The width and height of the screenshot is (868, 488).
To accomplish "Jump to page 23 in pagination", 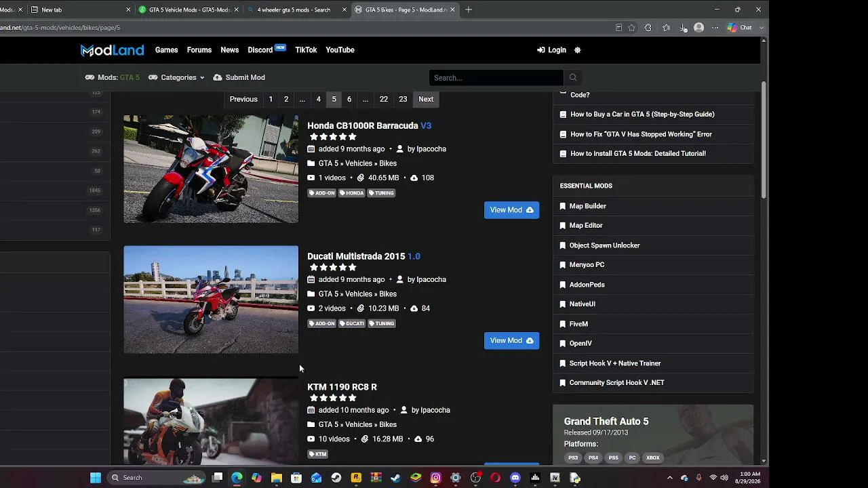I will click(x=403, y=100).
